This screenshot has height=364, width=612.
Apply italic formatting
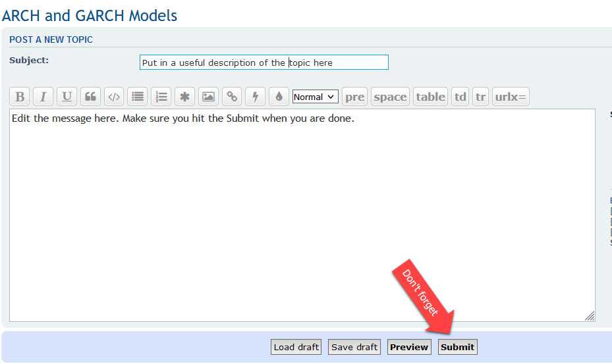tap(43, 97)
